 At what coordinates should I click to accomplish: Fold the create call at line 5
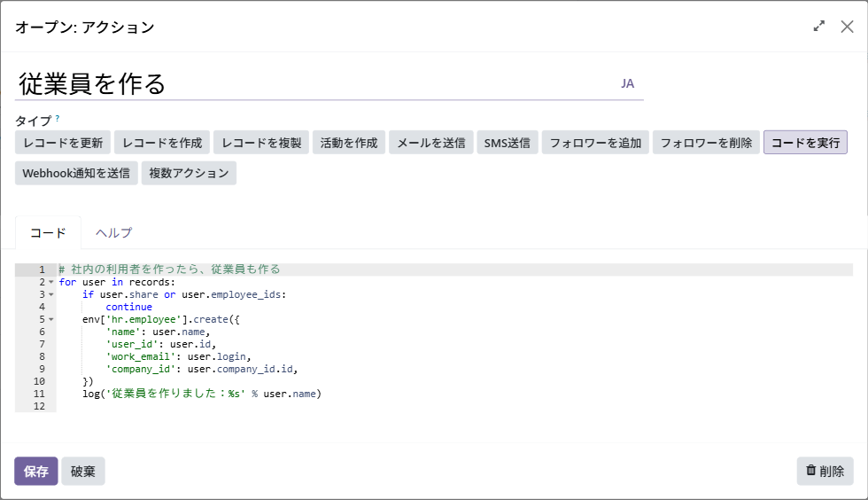point(51,319)
